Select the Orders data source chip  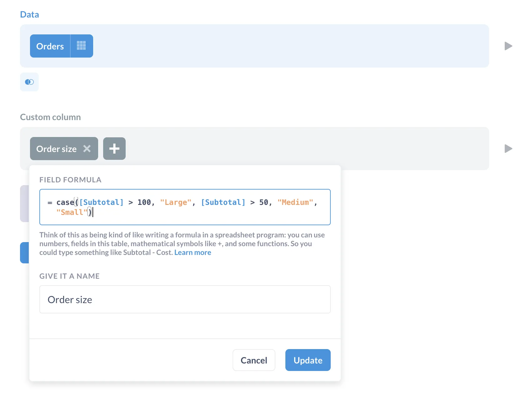(50, 46)
